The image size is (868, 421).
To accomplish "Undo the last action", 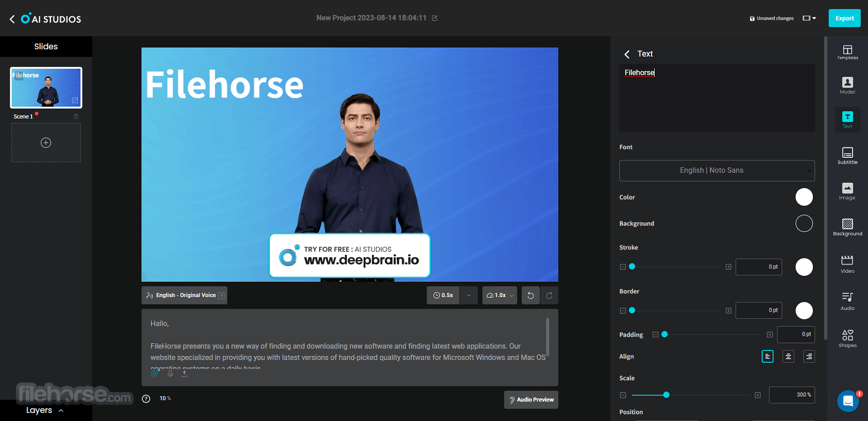I will (x=530, y=295).
